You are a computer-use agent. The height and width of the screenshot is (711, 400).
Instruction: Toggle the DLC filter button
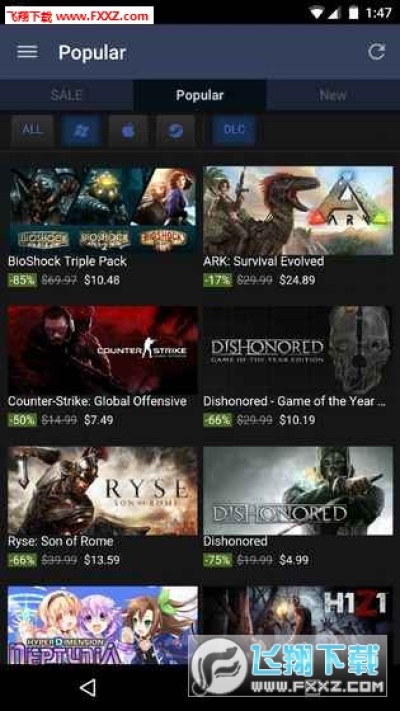[x=234, y=130]
